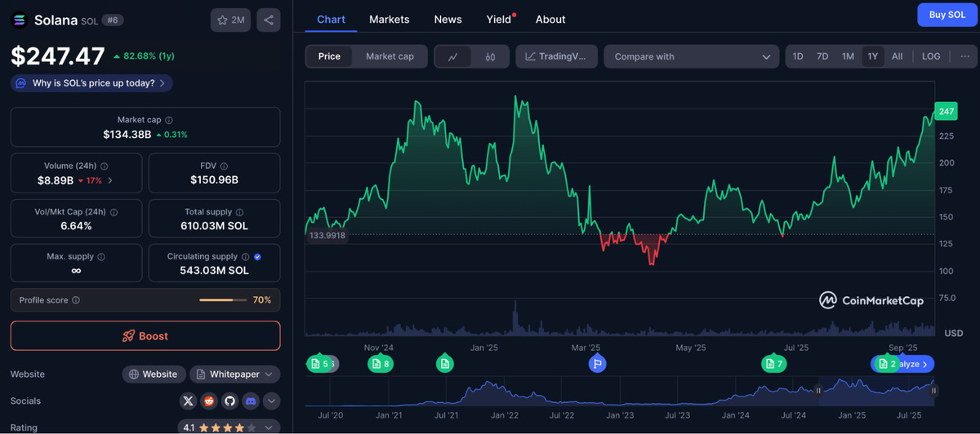Open the info icon beside Volume (24h)

(104, 166)
